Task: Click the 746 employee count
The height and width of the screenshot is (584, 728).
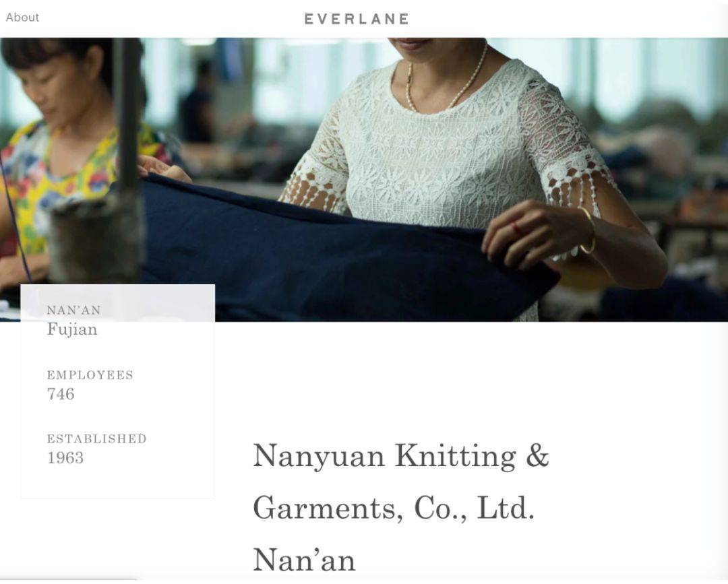Action: 61,394
